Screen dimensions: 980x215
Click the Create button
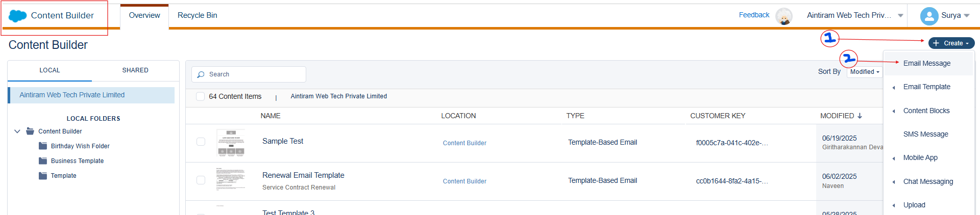[951, 43]
